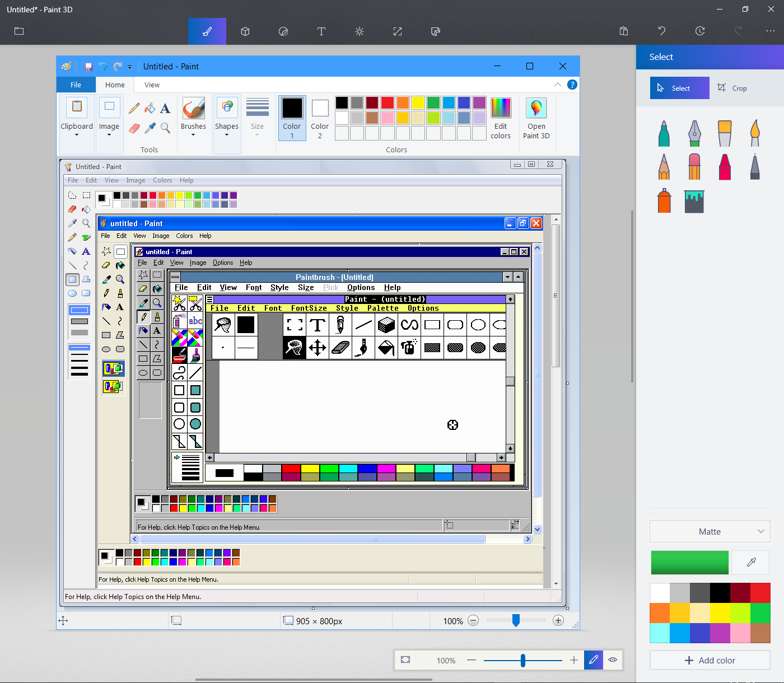784x683 pixels.
Task: Open the Paint 3D expand menu folder icon
Action: coord(19,31)
